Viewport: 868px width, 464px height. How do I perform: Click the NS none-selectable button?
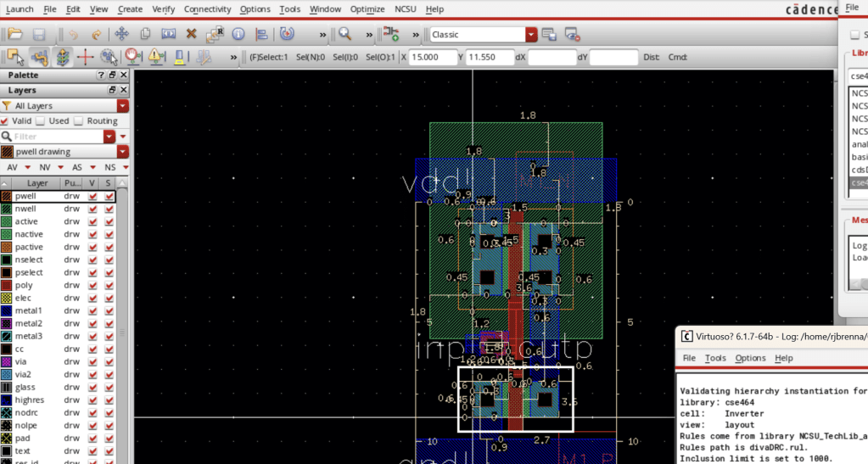coord(110,168)
